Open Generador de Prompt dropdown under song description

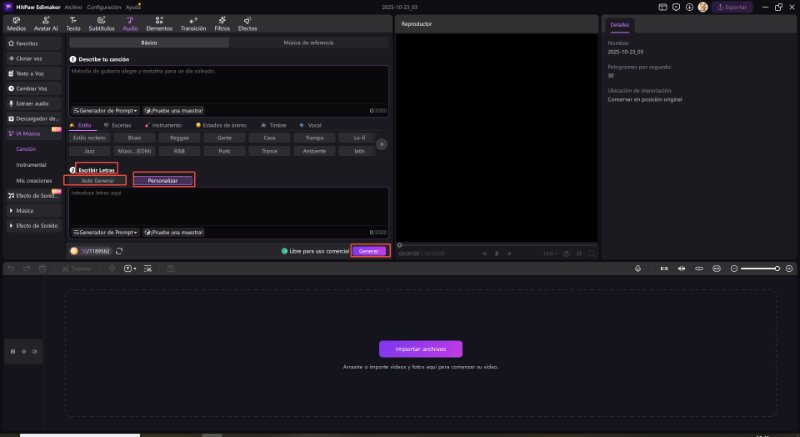pyautogui.click(x=105, y=110)
